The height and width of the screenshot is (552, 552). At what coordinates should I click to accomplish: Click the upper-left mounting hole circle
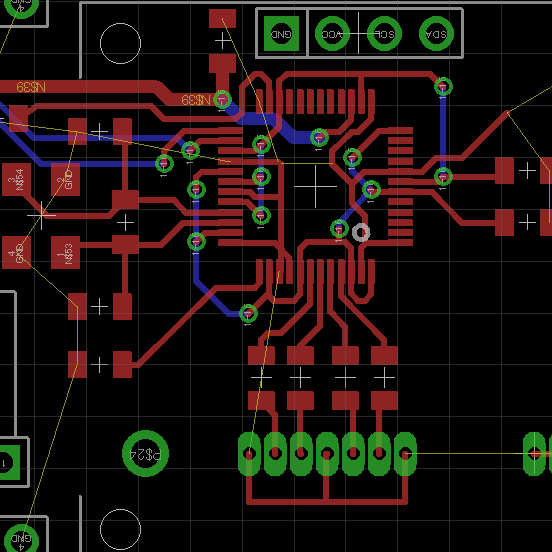120,43
